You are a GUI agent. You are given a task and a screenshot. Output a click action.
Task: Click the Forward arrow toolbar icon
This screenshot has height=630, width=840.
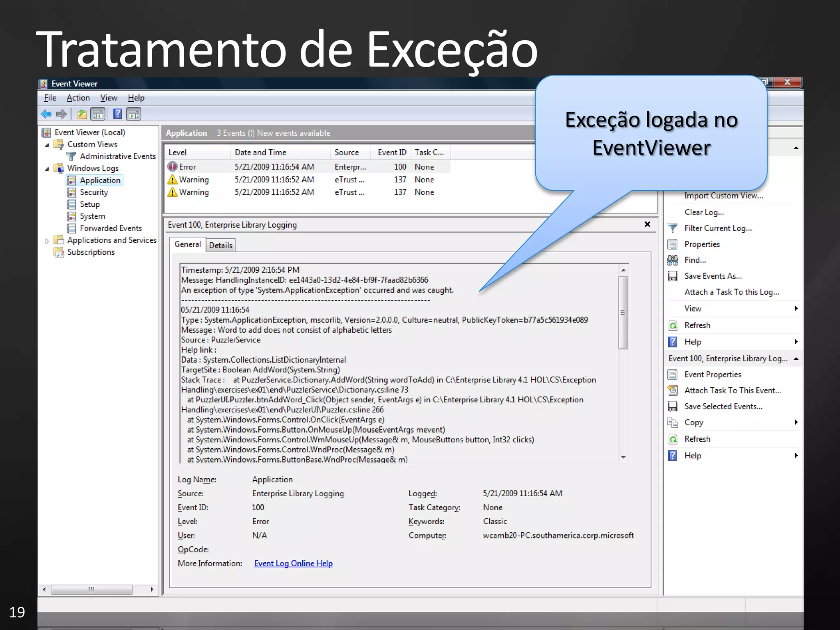pos(61,114)
